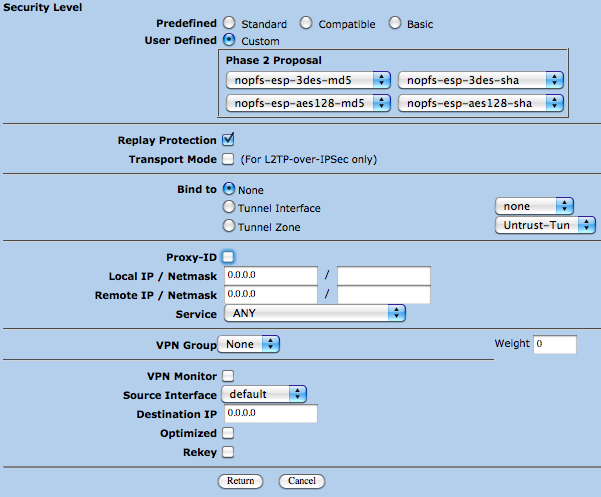Click the Local IP address field

coord(271,276)
